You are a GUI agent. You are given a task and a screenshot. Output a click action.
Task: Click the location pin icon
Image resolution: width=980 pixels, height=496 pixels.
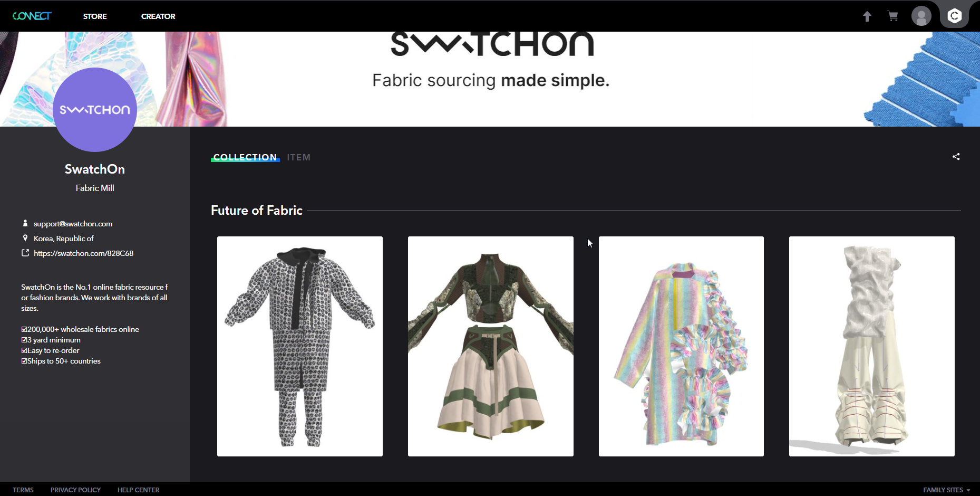coord(25,238)
